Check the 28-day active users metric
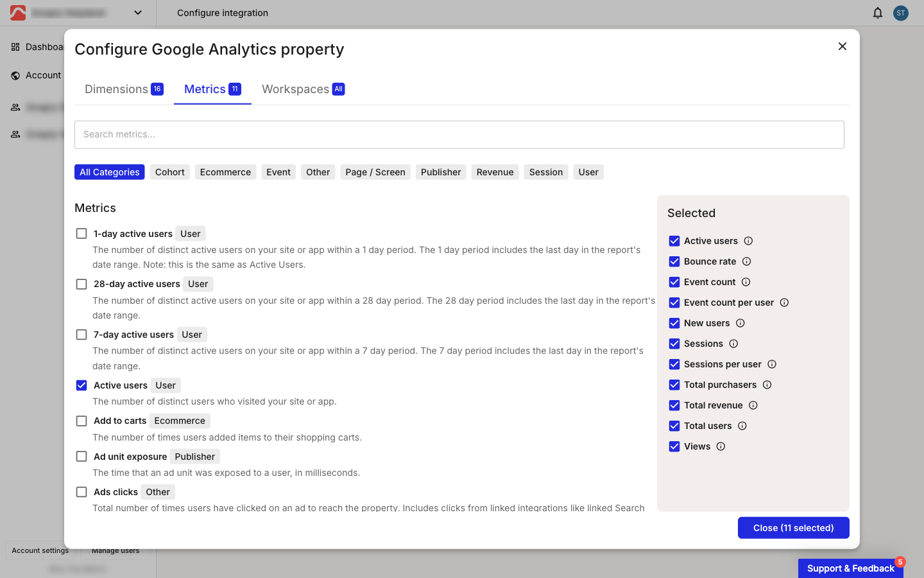Screen dimensions: 924x578 point(81,284)
